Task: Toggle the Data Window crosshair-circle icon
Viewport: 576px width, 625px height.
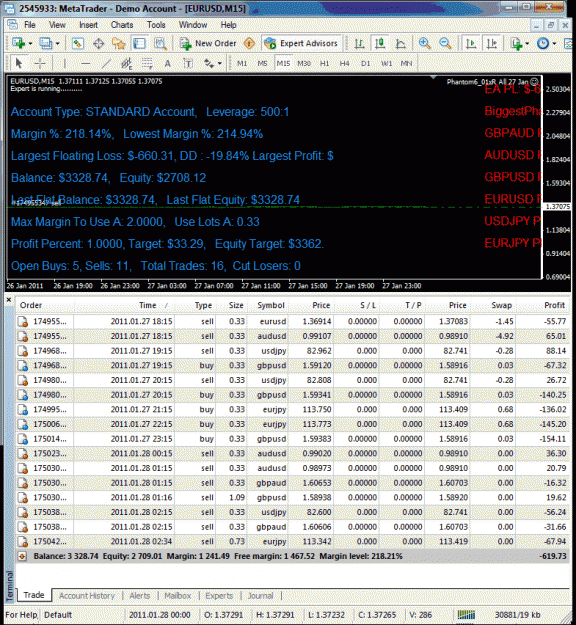Action: [x=98, y=43]
